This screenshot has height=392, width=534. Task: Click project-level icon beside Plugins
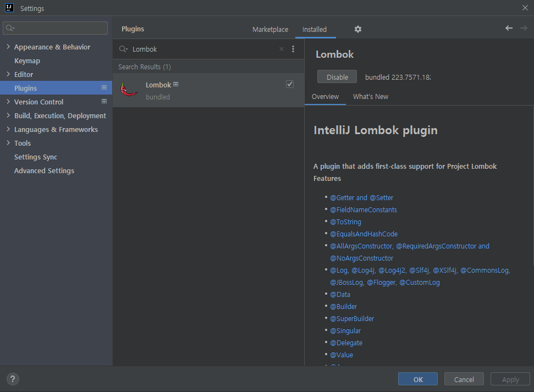104,88
